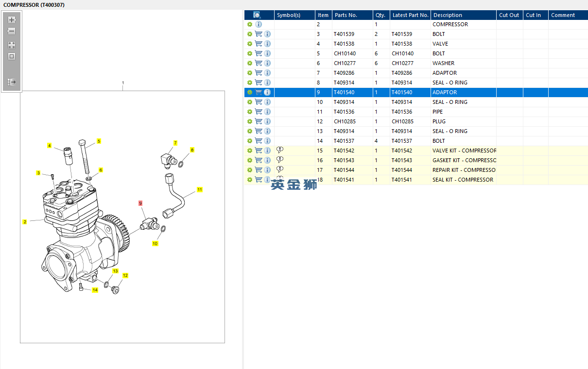Select callout 3 on the diagram

tap(38, 173)
